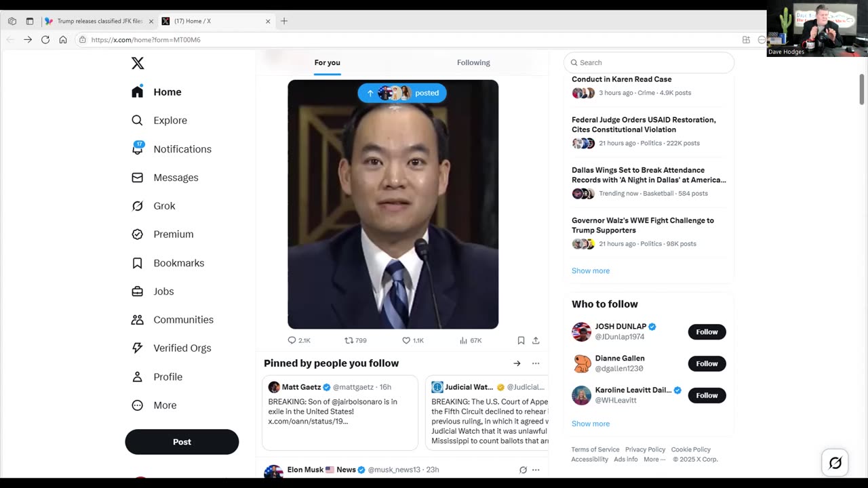
Task: Open Profile in the sidebar
Action: tap(157, 377)
